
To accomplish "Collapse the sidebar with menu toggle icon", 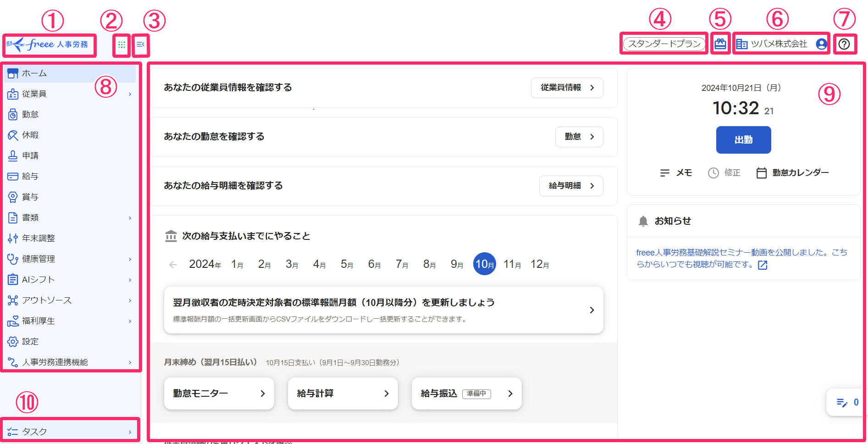I will [140, 44].
